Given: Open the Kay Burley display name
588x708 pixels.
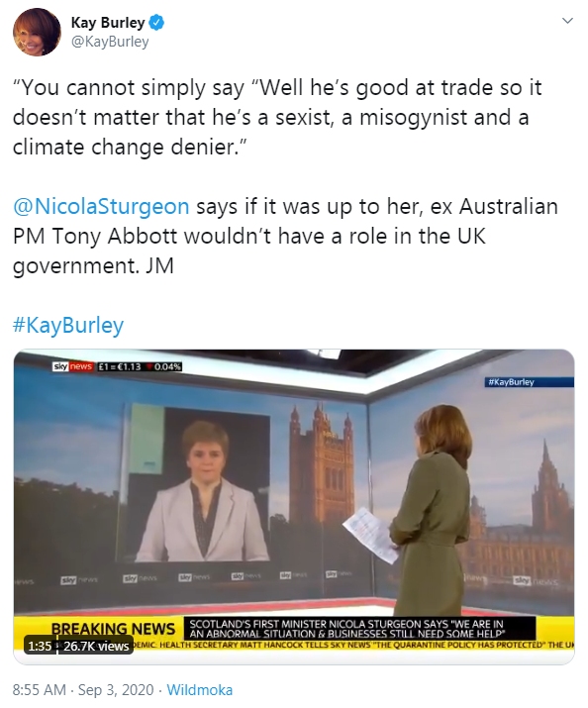Looking at the screenshot, I should pos(107,23).
